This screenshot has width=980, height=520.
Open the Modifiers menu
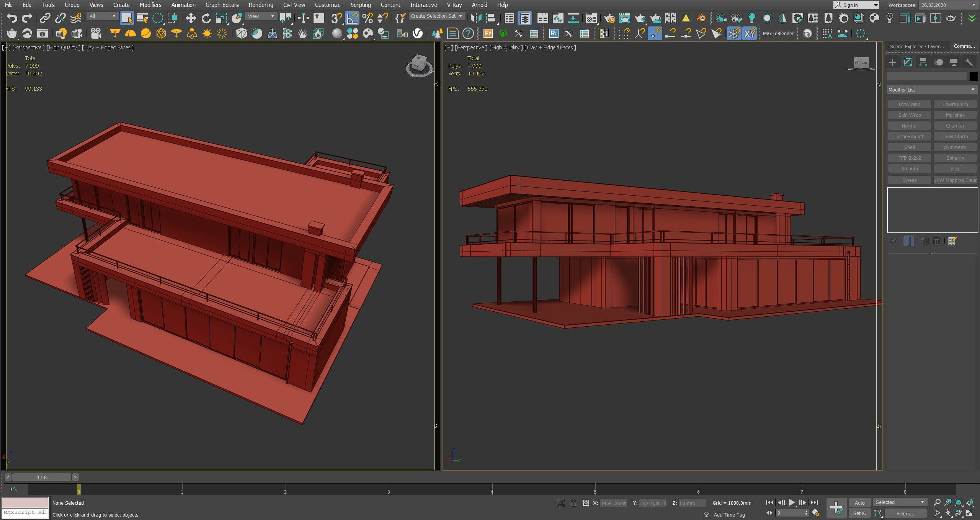pyautogui.click(x=150, y=5)
